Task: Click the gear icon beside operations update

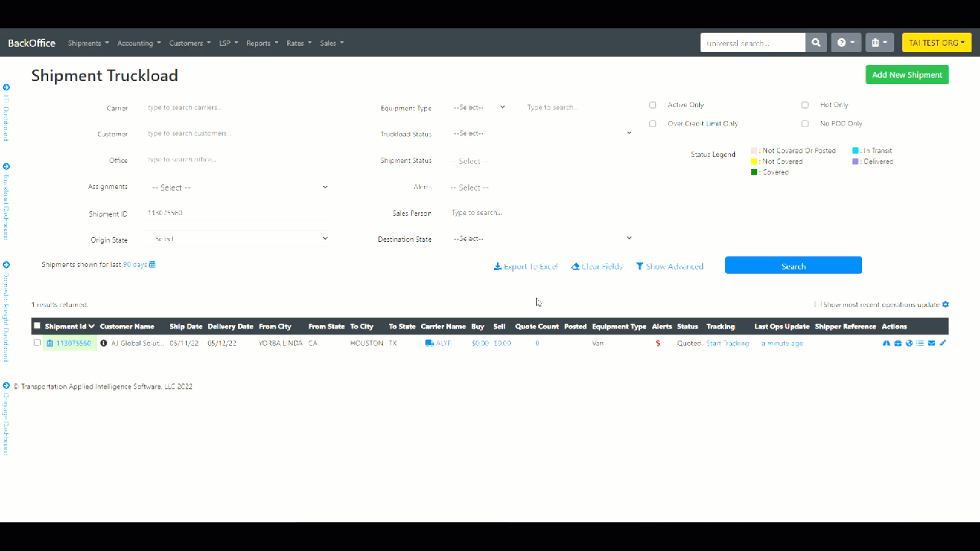Action: click(946, 305)
